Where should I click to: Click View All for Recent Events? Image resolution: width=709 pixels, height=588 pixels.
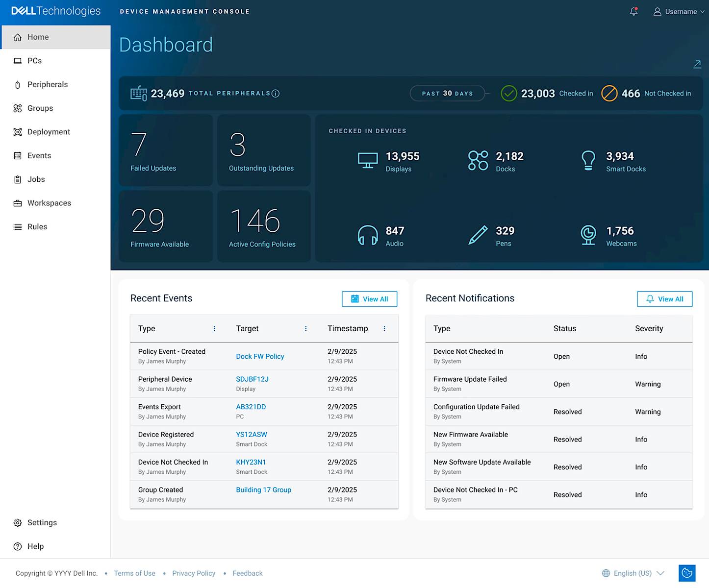tap(369, 299)
